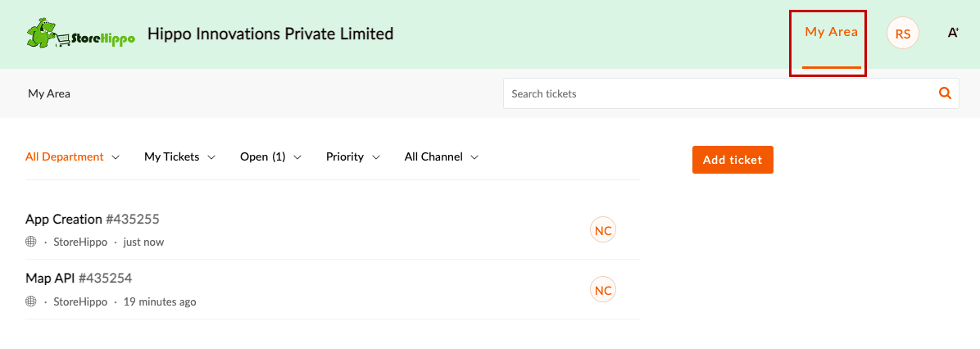This screenshot has width=980, height=349.
Task: Open the Priority filter dropdown
Action: (x=353, y=156)
